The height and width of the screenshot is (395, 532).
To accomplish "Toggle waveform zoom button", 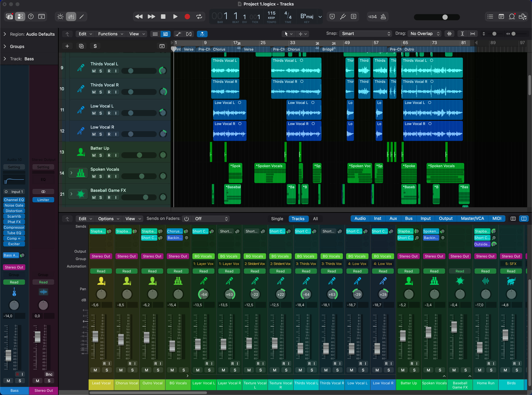I will tap(449, 34).
